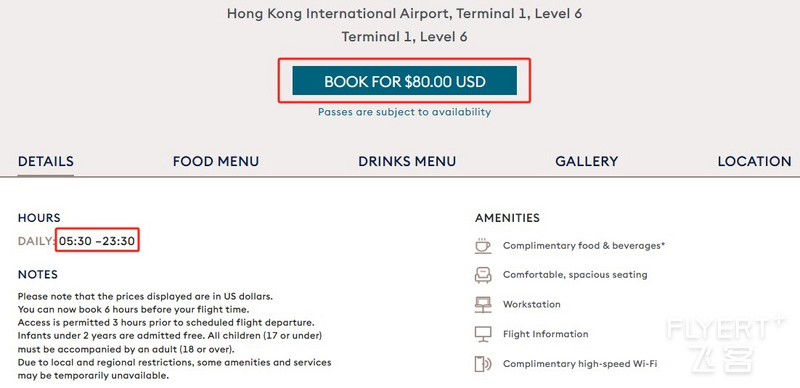800x388 pixels.
Task: Click the armchair seating icon
Action: pos(483,275)
